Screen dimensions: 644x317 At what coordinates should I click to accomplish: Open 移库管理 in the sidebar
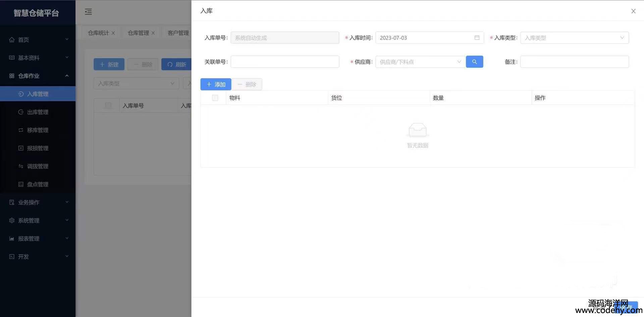[x=38, y=130]
